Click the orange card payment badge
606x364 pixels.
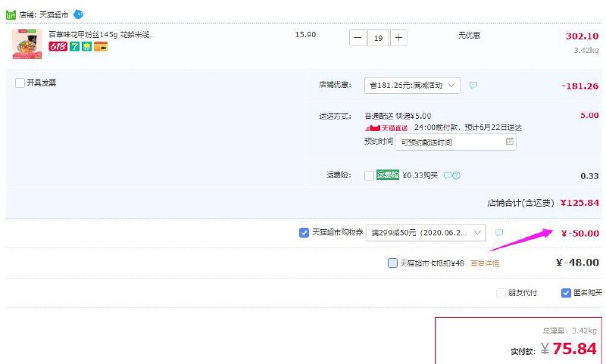(101, 47)
